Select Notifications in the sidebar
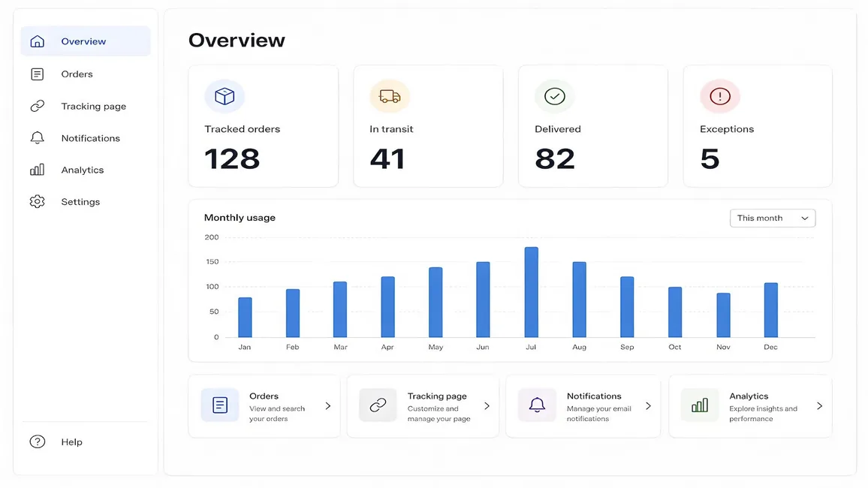The height and width of the screenshot is (488, 868). 86,138
